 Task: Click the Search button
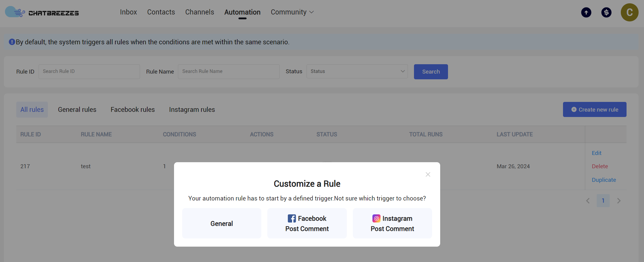431,72
